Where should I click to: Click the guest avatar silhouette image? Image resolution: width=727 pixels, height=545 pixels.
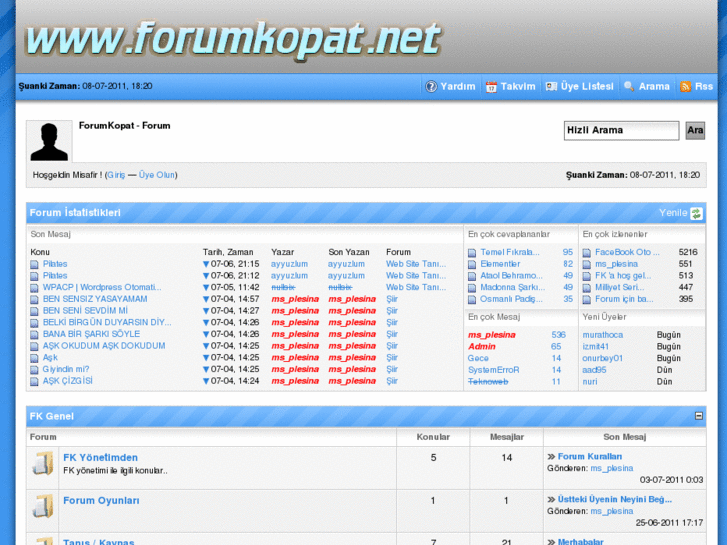pos(49,141)
